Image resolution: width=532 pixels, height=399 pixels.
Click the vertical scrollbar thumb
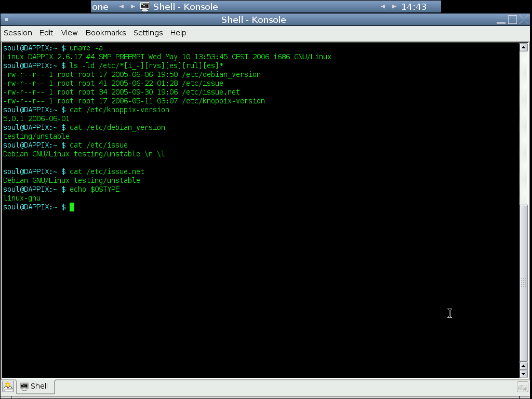(x=524, y=282)
